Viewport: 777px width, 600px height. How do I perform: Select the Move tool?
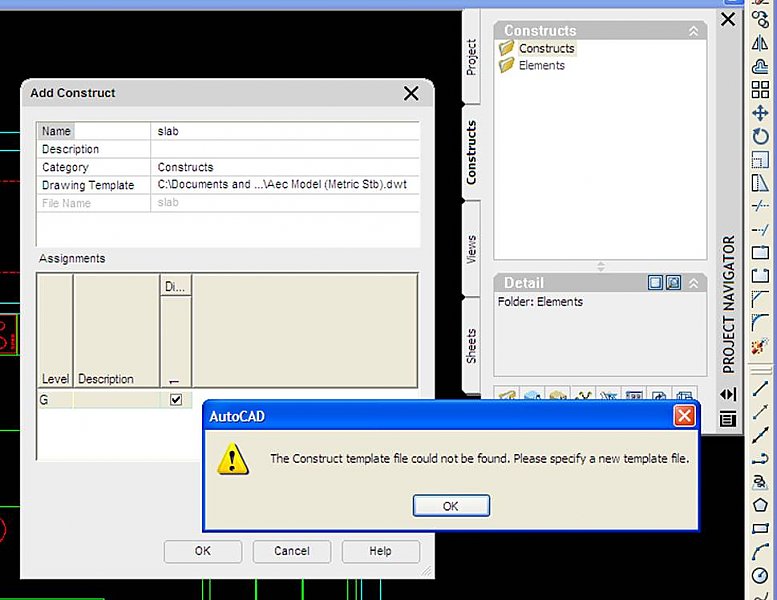(760, 113)
